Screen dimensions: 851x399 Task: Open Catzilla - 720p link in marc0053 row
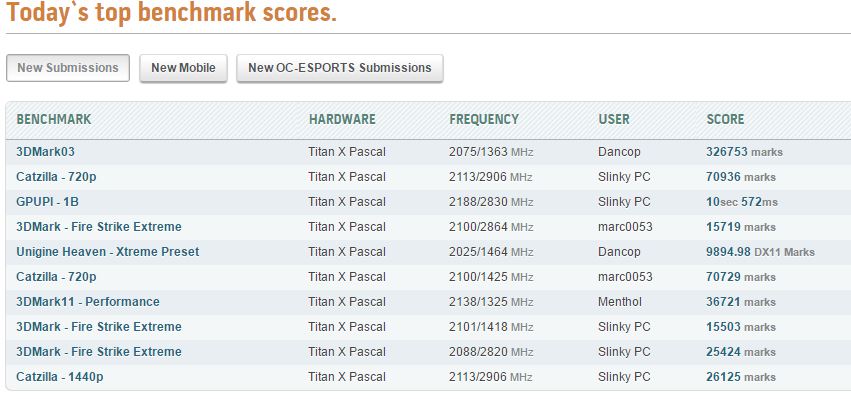[56, 277]
